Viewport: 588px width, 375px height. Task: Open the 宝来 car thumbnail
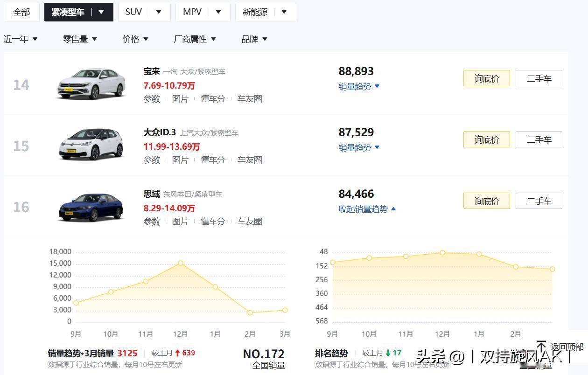click(91, 84)
